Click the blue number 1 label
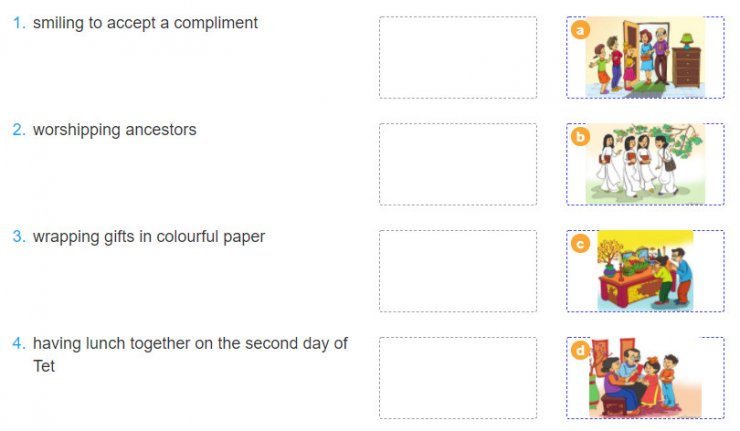The image size is (740, 431). (18, 23)
